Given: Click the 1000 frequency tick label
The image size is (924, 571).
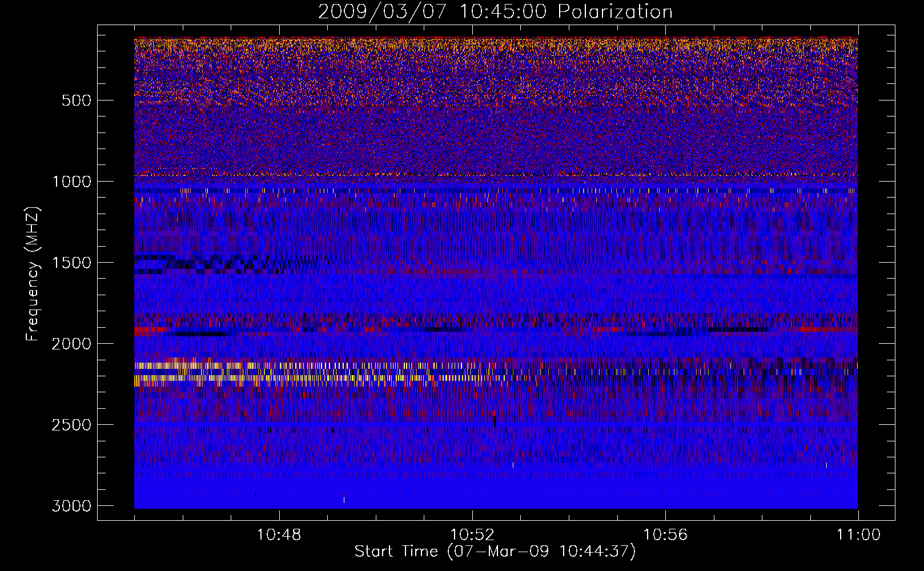Looking at the screenshot, I should coord(72,182).
